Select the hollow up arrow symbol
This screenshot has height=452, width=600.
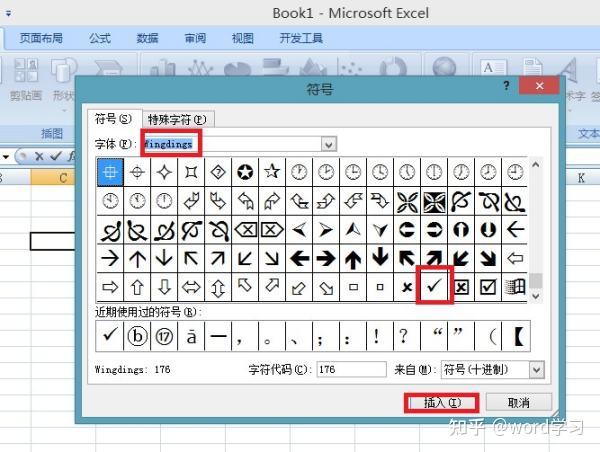[x=137, y=287]
